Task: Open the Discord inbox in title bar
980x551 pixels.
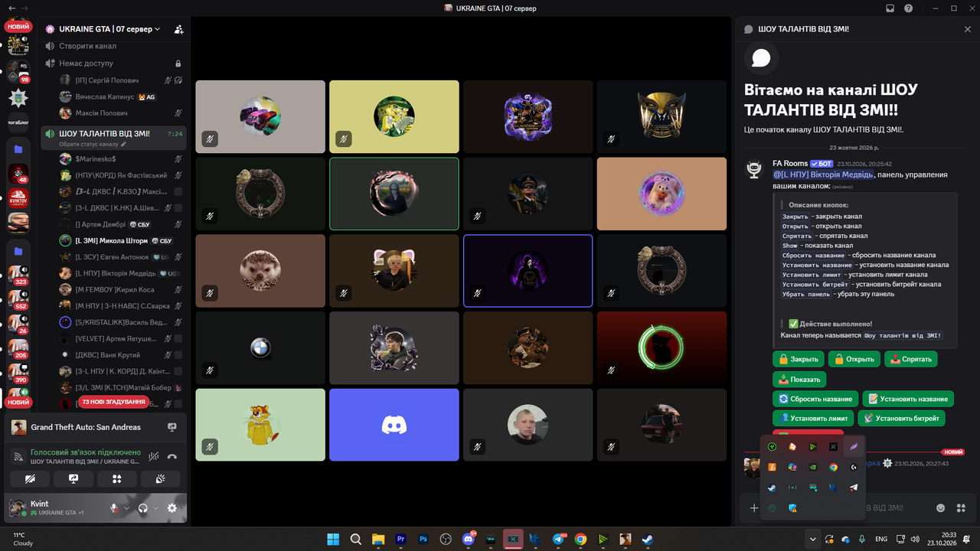Action: 890,8
